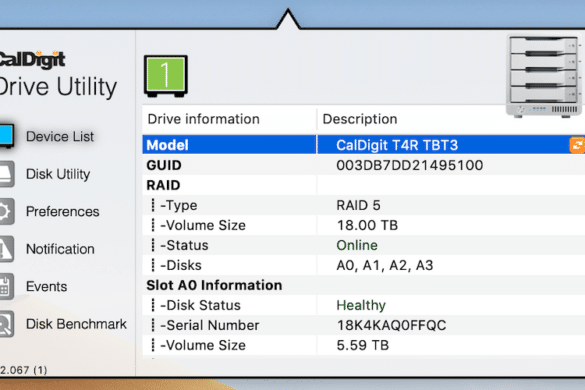
Task: Click the RAID 5 value
Action: coord(358,205)
